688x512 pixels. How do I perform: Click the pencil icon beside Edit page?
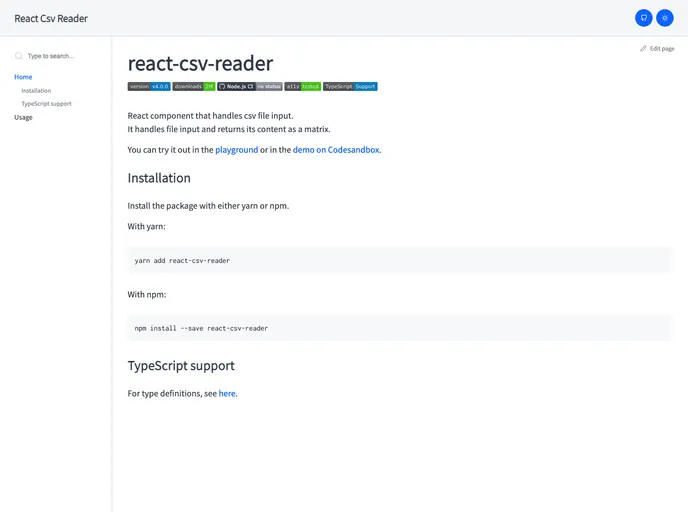point(643,49)
